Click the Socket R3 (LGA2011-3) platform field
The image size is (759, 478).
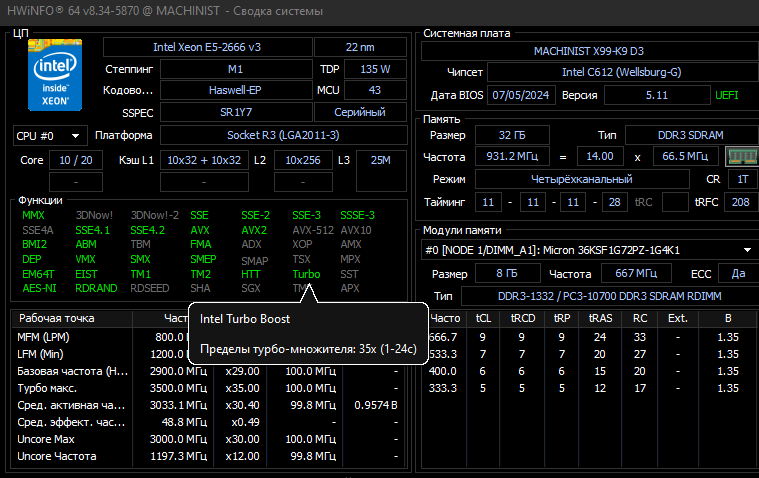tap(284, 135)
